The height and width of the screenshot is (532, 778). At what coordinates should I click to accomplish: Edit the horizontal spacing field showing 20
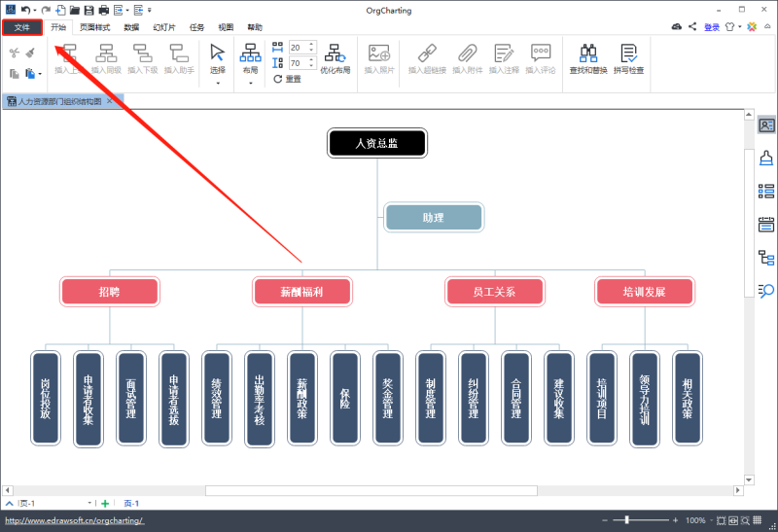pos(299,48)
